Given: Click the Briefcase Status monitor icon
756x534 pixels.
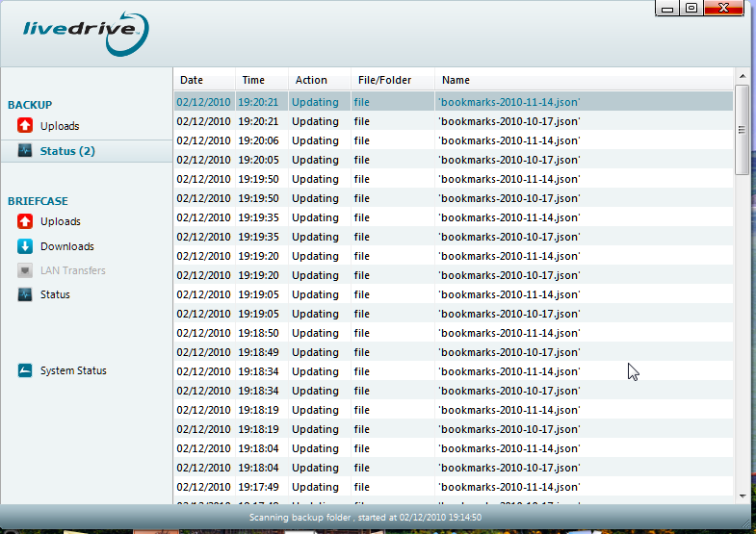Looking at the screenshot, I should coord(25,294).
